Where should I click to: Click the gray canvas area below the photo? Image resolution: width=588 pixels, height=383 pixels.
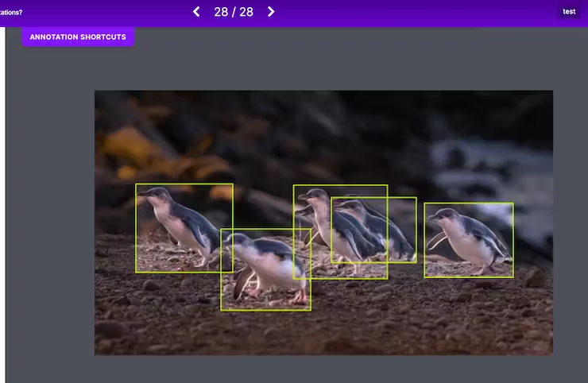coord(318,368)
